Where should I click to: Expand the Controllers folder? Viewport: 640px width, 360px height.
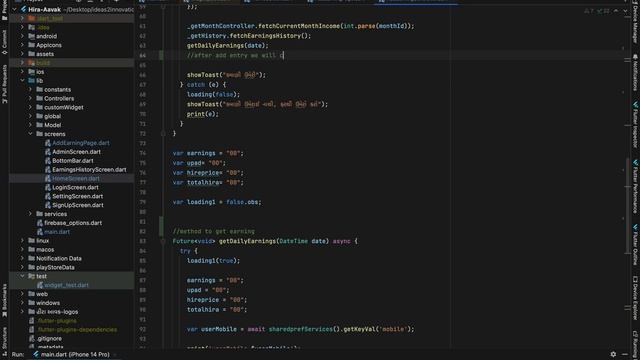tap(31, 98)
